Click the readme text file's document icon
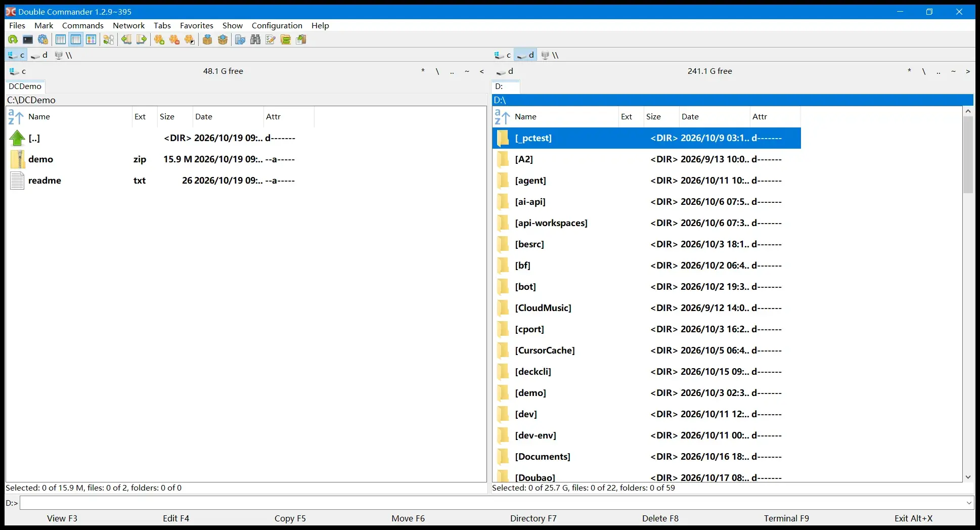The height and width of the screenshot is (530, 980). [17, 181]
